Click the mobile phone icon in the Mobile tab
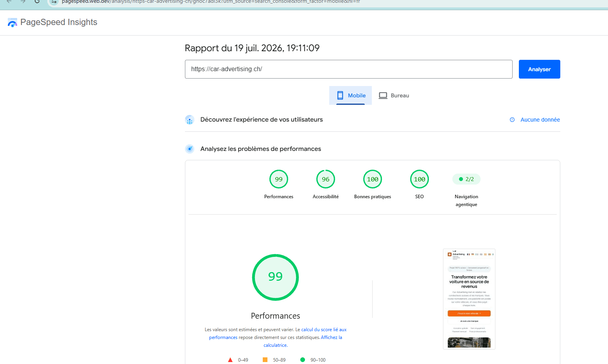 click(x=340, y=95)
